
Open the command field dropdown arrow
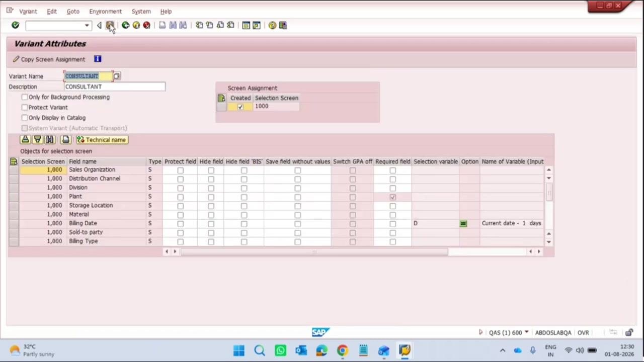(87, 26)
